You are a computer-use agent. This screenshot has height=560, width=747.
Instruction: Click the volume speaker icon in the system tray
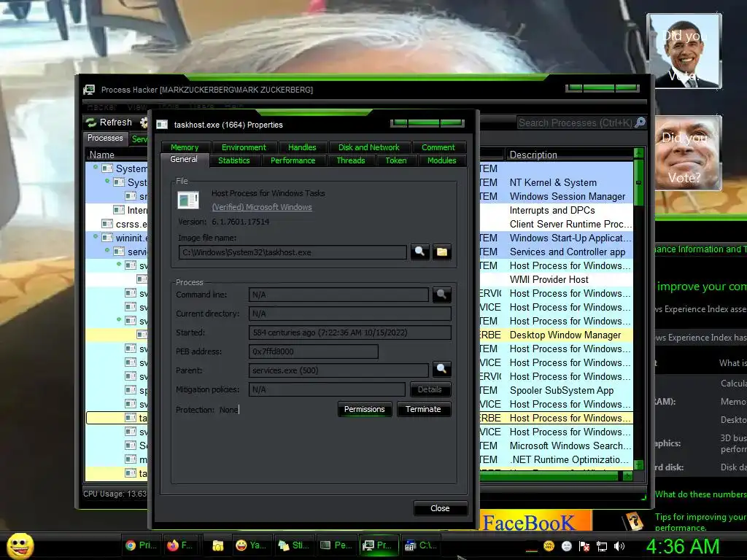click(x=619, y=546)
